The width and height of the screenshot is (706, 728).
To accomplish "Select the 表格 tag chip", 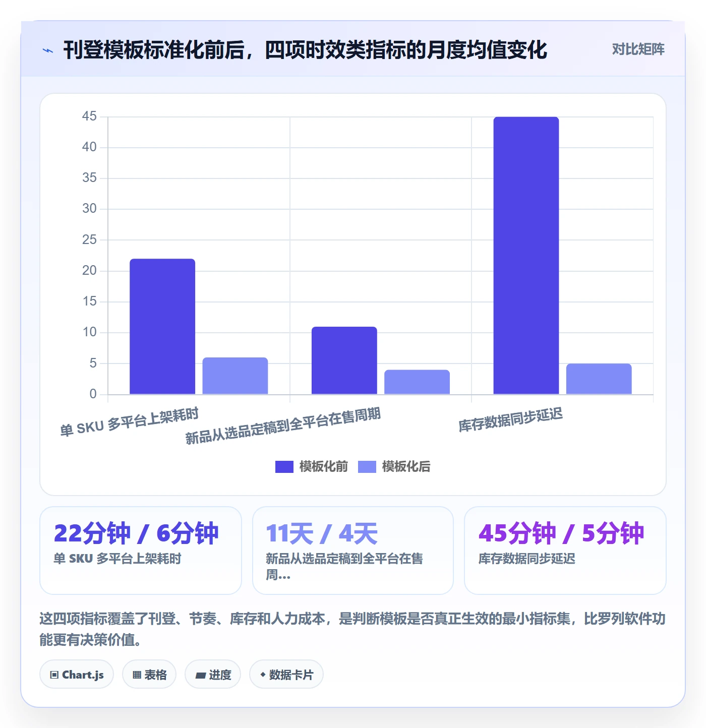I will coord(149,675).
